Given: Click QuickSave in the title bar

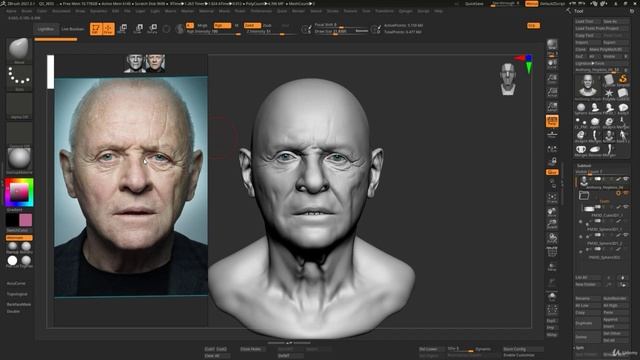Looking at the screenshot, I should [474, 4].
